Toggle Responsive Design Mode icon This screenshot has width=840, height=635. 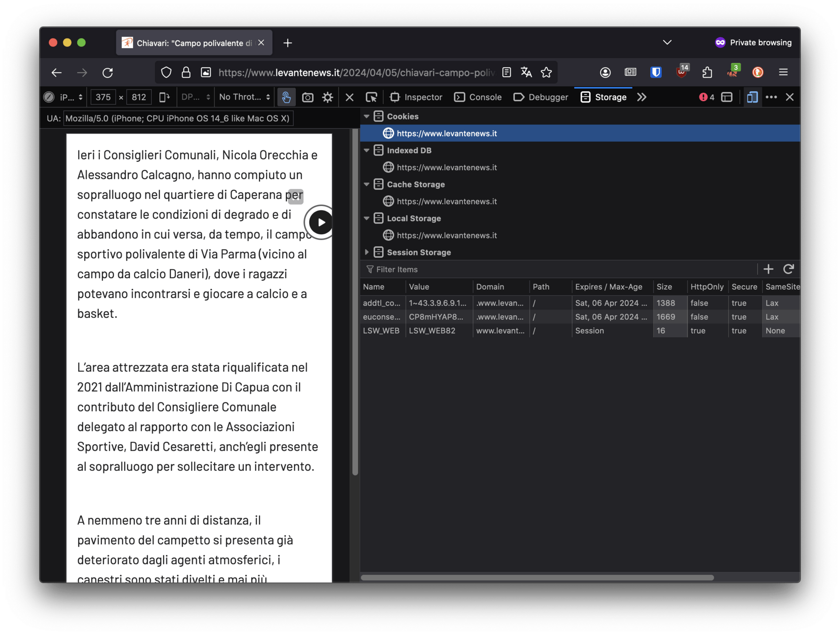coord(752,97)
